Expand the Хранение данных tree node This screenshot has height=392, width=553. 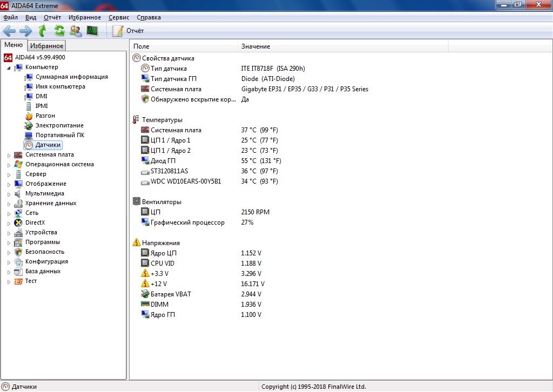tap(9, 204)
